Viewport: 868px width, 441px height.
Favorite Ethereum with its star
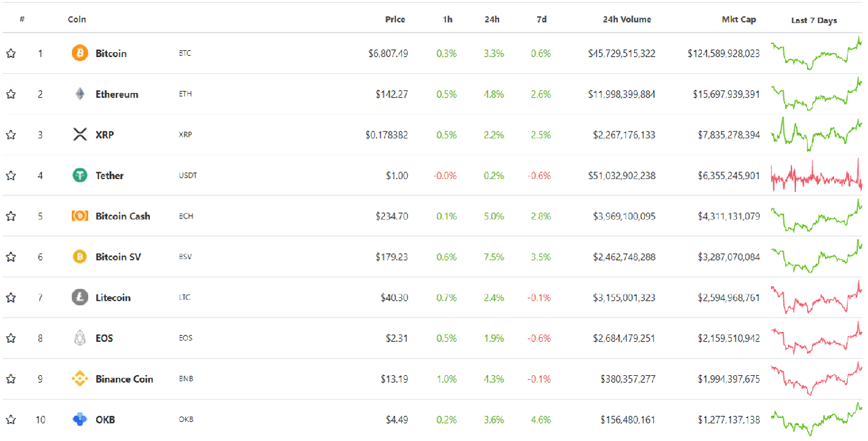(x=11, y=94)
